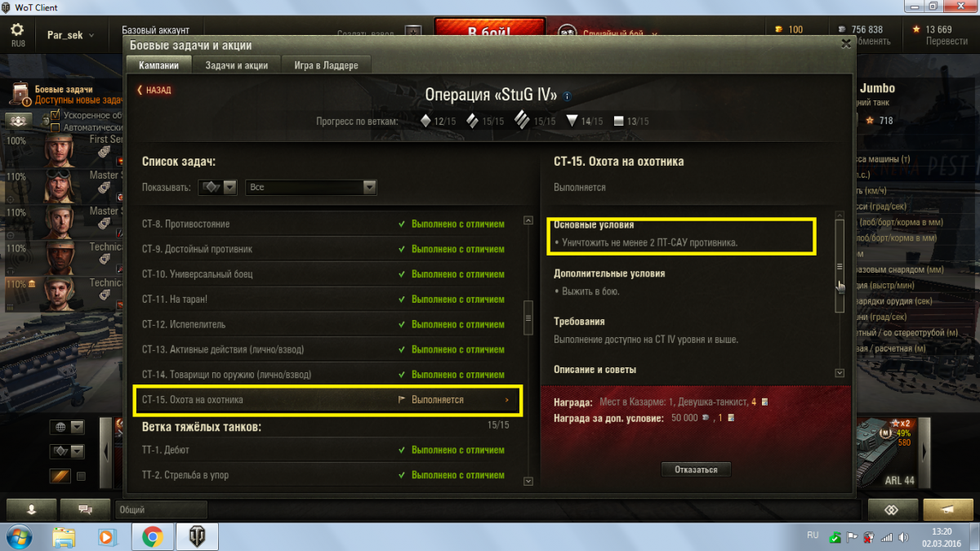Switch to the Задачи и акции tab
The image size is (980, 551).
tap(237, 65)
